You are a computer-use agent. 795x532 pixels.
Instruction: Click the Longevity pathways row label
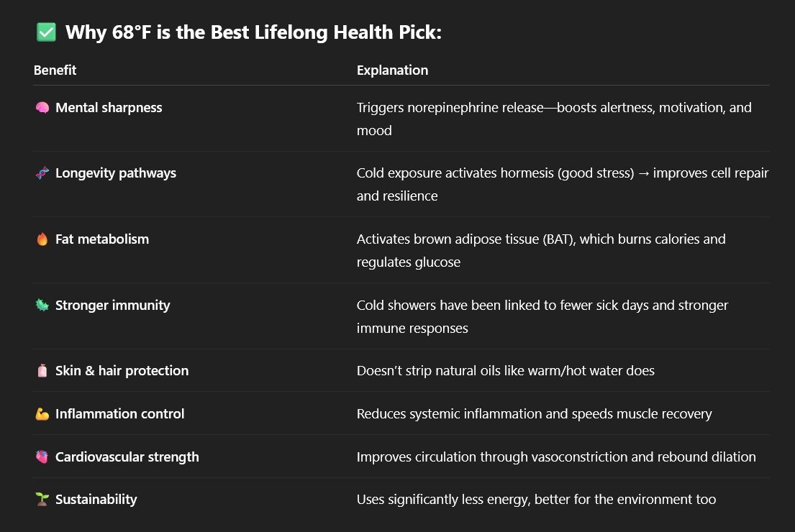tap(116, 173)
